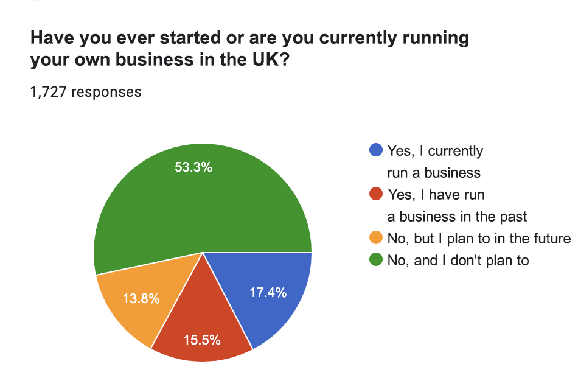The height and width of the screenshot is (392, 578).
Task: Click the orange legend dot for future plan
Action: (x=377, y=238)
